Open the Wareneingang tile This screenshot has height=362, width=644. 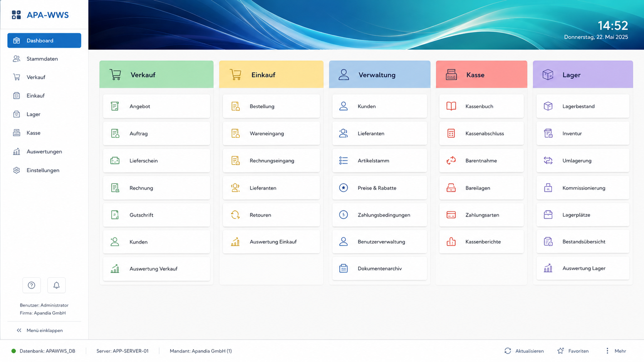point(271,133)
